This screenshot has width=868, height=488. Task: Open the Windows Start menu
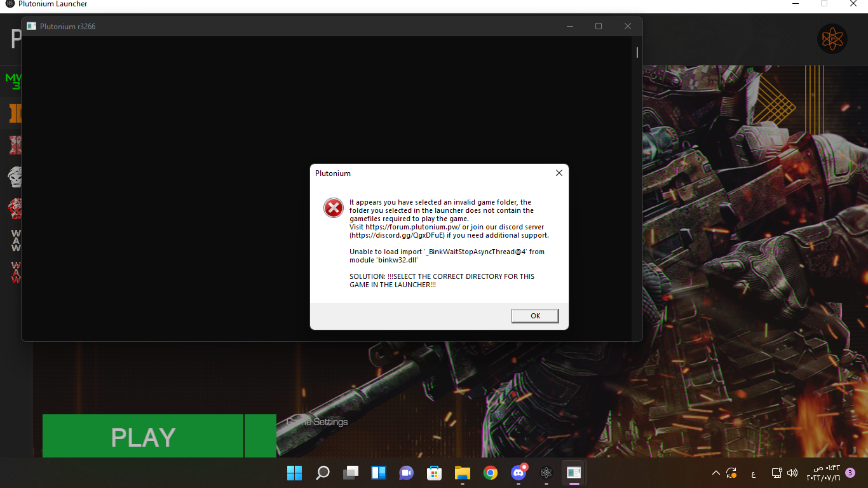294,473
